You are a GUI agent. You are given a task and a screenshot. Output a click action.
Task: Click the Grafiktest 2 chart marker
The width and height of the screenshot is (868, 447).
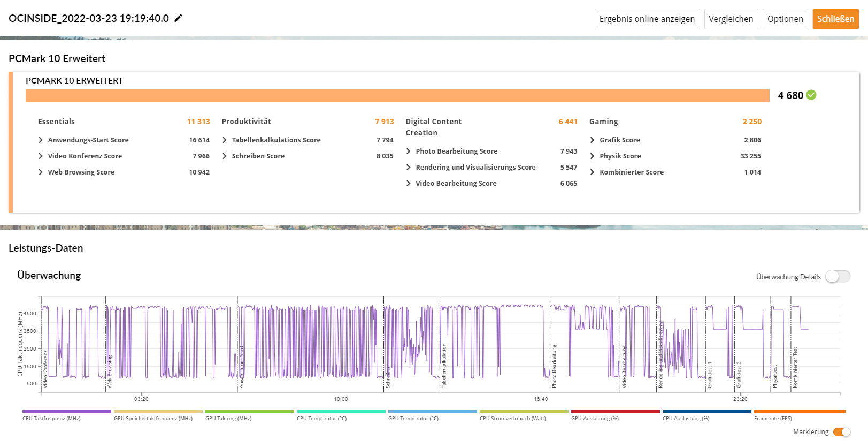[x=739, y=375]
